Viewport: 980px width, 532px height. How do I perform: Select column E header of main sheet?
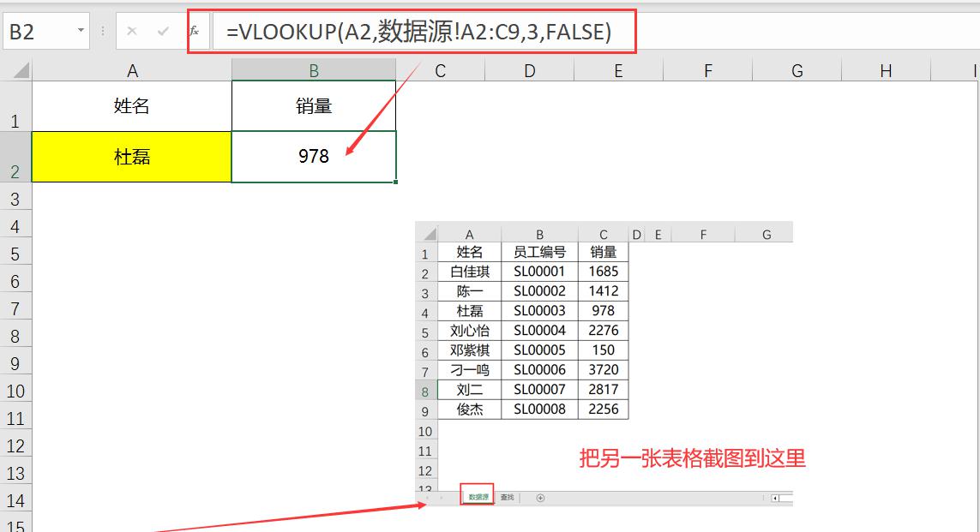tap(618, 70)
